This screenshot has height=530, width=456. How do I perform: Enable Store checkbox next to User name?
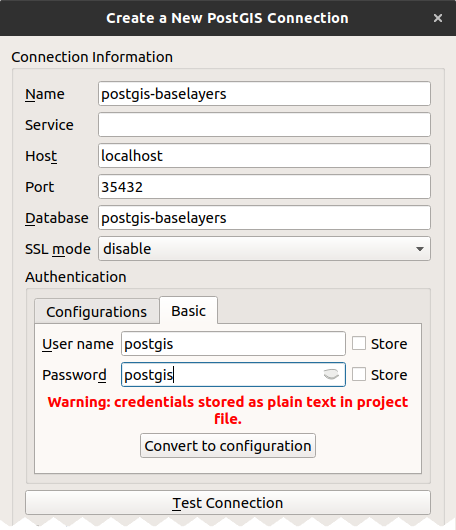[359, 343]
